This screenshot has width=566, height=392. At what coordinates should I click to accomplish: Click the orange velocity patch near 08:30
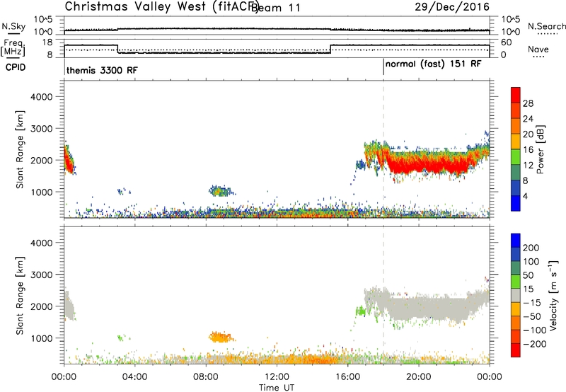click(x=221, y=337)
